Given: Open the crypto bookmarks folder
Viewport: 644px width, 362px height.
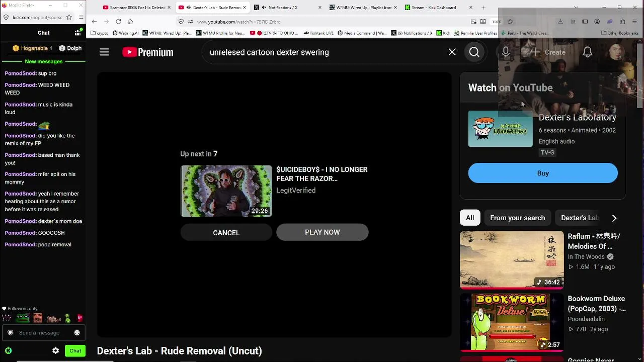Looking at the screenshot, I should (99, 33).
